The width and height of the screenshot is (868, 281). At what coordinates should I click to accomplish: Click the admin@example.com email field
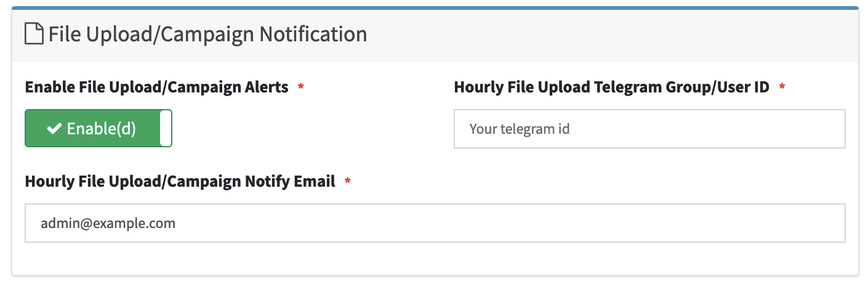tap(435, 223)
